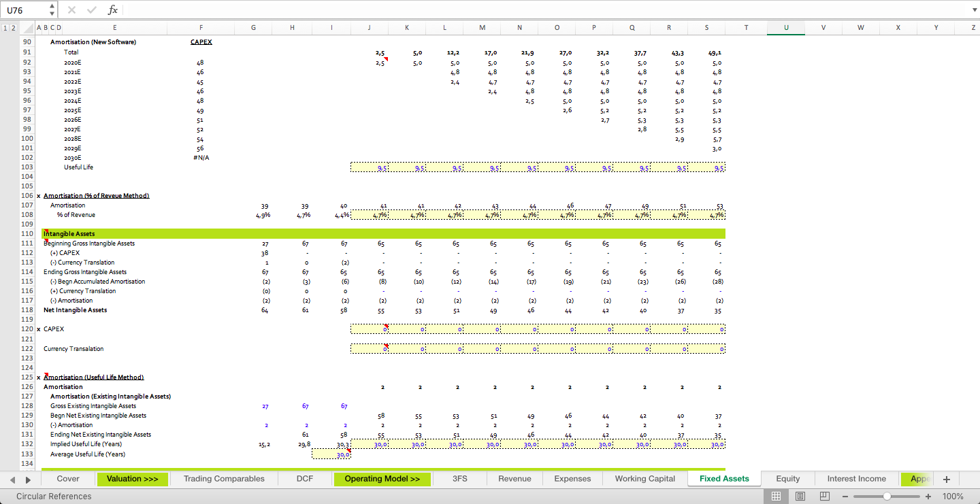The height and width of the screenshot is (504, 980).
Task: Click Amortisation (% of Reveue Method) heading
Action: [96, 195]
